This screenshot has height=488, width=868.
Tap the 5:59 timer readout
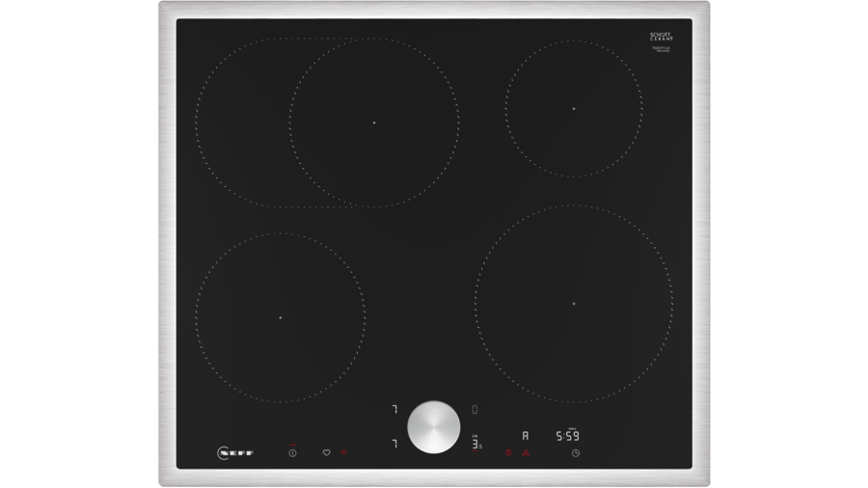click(x=567, y=436)
